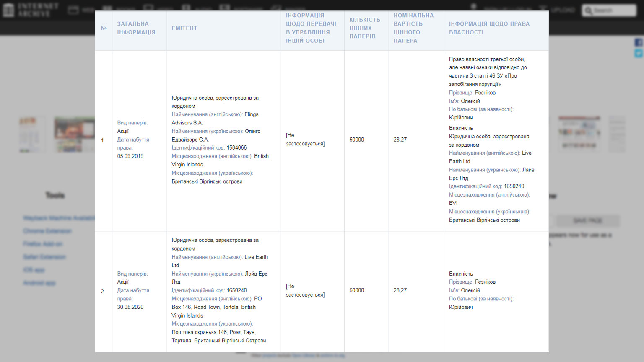Click 'Британські Віргінські острови' in row 1 issuer
644x362 pixels.
coord(207,181)
